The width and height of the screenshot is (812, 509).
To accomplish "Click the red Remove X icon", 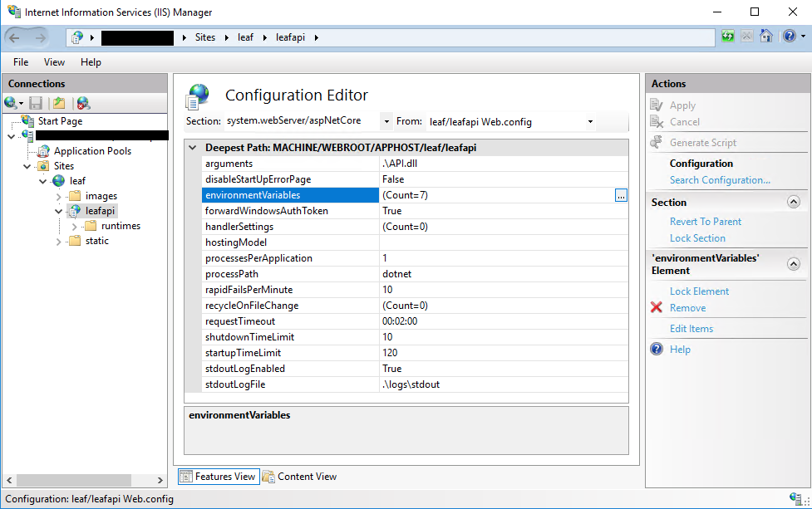I will click(657, 308).
